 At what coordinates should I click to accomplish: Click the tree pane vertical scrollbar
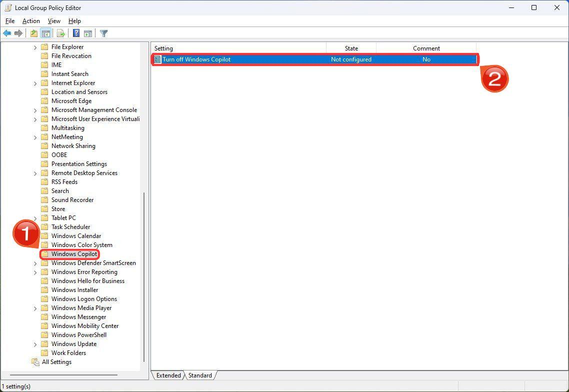click(x=144, y=277)
